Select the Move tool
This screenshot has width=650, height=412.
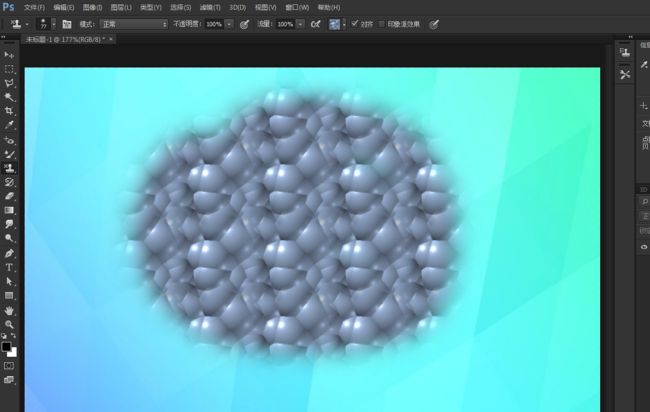pyautogui.click(x=9, y=55)
